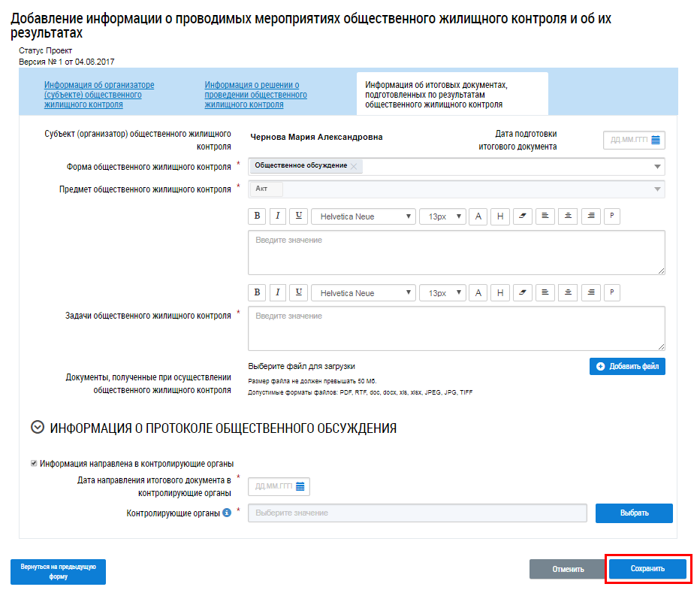Click 'Вернуться на предыдущую форму' button
The width and height of the screenshot is (700, 593).
point(58,571)
